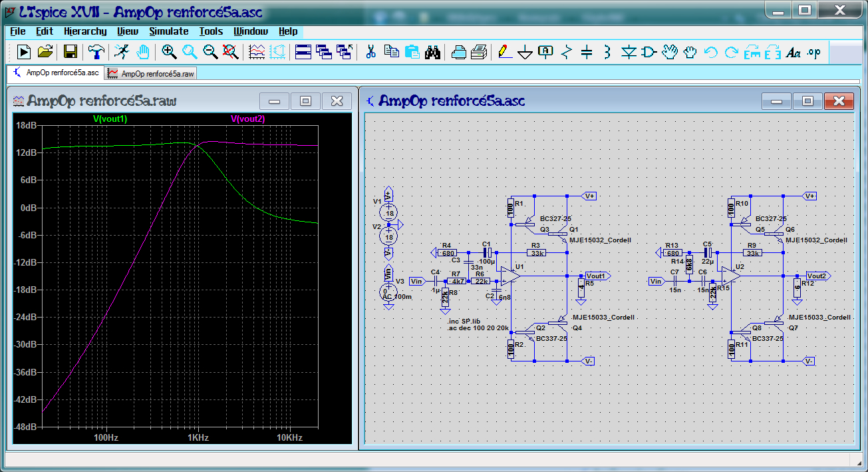Switch to the 'AmpOp renforcé5a.raw' tab

click(x=151, y=73)
